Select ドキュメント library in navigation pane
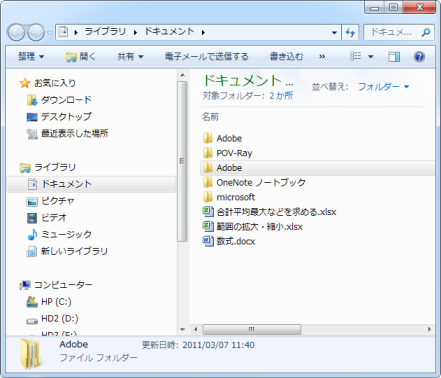This screenshot has height=378, width=441. [x=91, y=184]
